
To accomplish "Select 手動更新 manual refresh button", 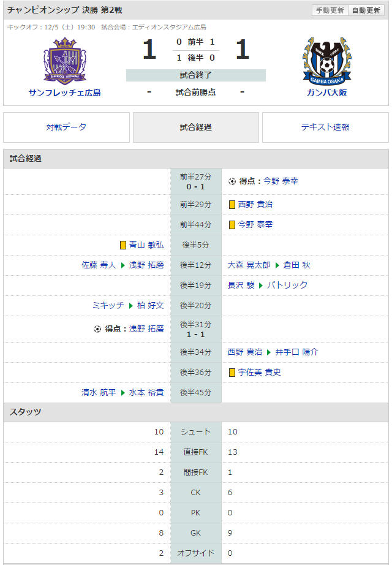I will coord(330,10).
